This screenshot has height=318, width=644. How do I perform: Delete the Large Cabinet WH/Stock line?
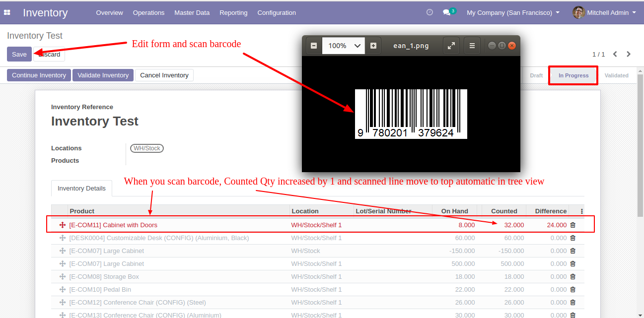pos(572,251)
